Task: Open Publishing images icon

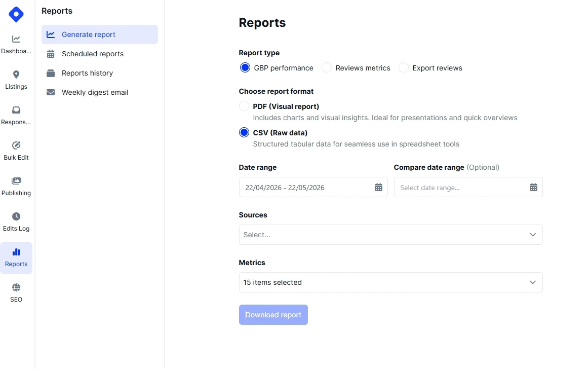Action: (x=16, y=181)
